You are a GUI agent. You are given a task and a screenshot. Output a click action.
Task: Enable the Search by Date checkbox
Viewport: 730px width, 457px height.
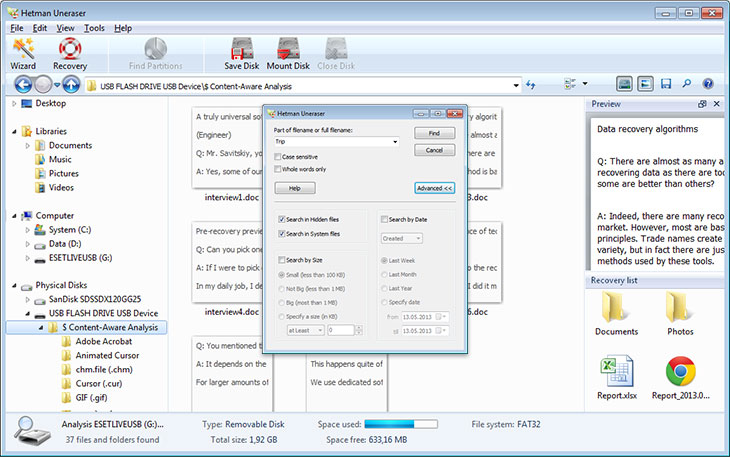pos(384,219)
